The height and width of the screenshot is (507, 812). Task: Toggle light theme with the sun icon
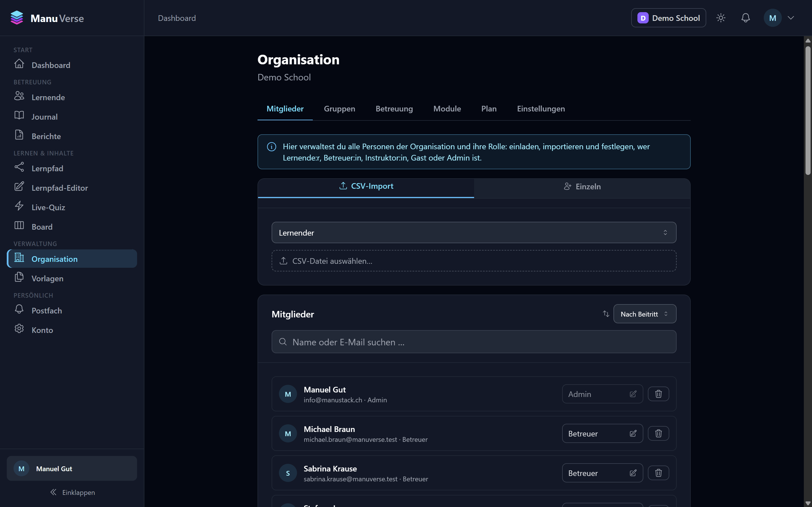721,18
